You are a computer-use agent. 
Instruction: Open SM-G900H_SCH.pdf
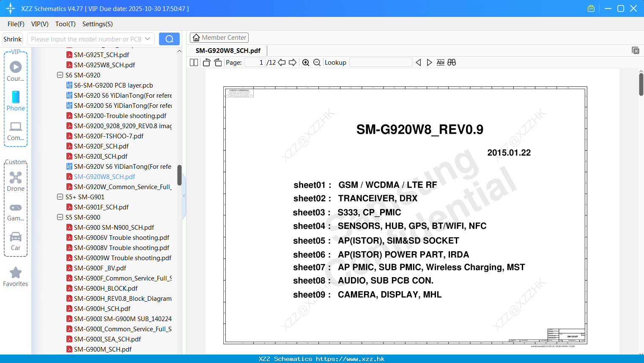tap(102, 308)
